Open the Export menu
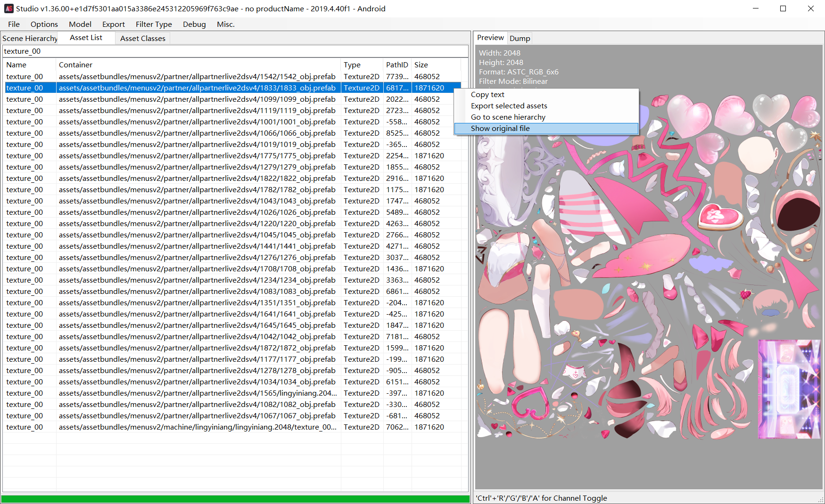Screen dimensions: 825x504 coord(114,24)
